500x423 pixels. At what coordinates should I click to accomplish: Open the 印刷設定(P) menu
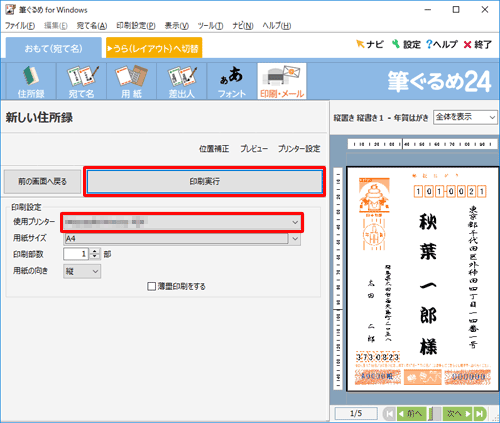(x=136, y=25)
